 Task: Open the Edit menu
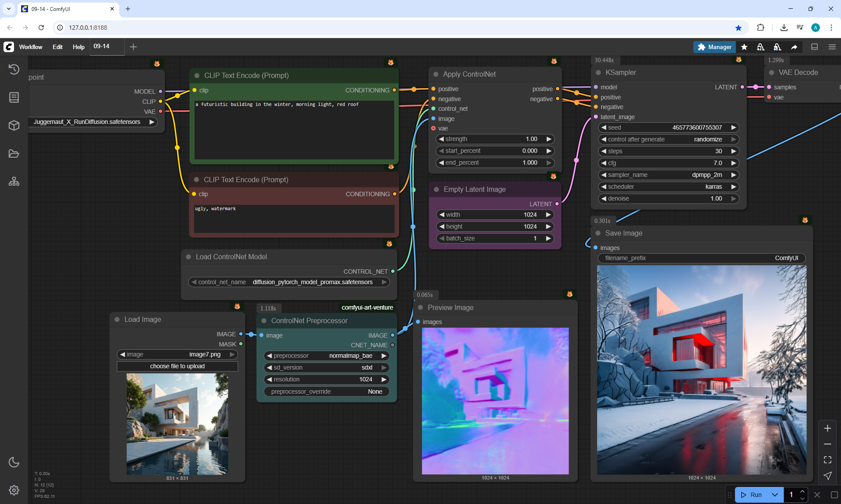pos(57,47)
